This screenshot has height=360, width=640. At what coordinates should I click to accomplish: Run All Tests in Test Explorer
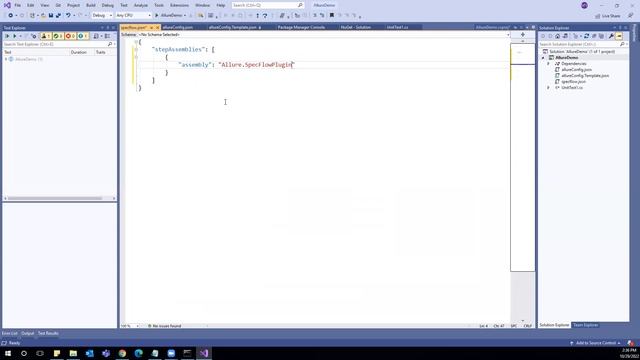click(7, 36)
